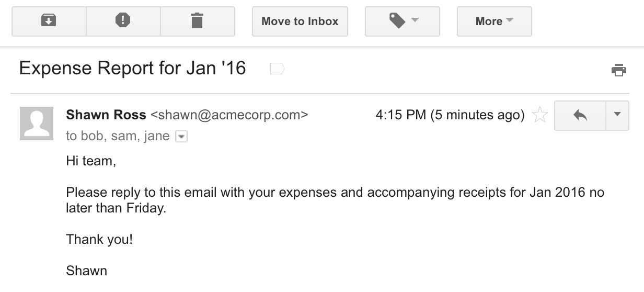The image size is (644, 292).
Task: Report the email as spam
Action: click(123, 21)
